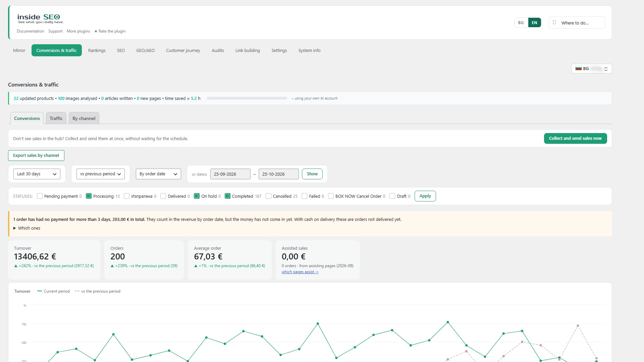Switch to the Traffic tab
The image size is (644, 362).
(56, 118)
